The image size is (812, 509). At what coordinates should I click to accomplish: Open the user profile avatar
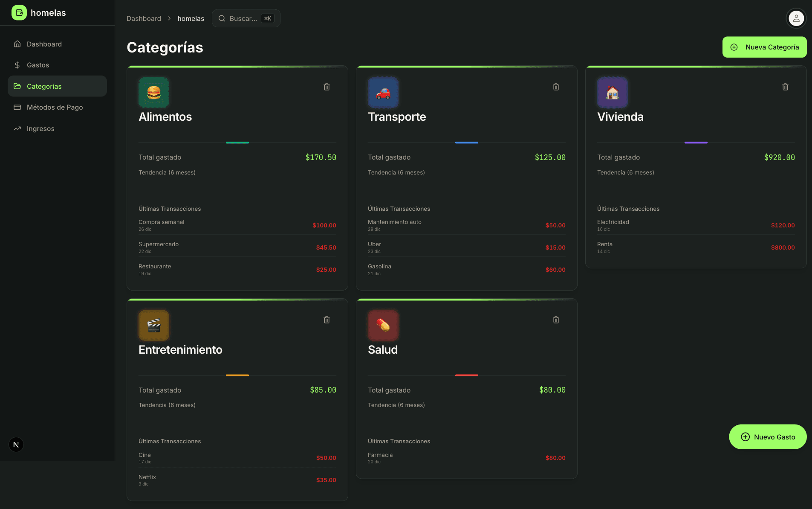[x=795, y=18]
